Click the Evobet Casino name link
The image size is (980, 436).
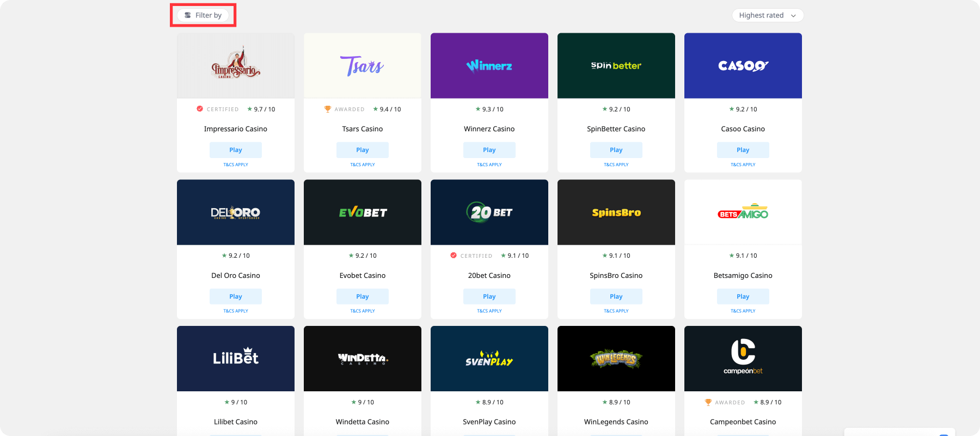pyautogui.click(x=363, y=276)
